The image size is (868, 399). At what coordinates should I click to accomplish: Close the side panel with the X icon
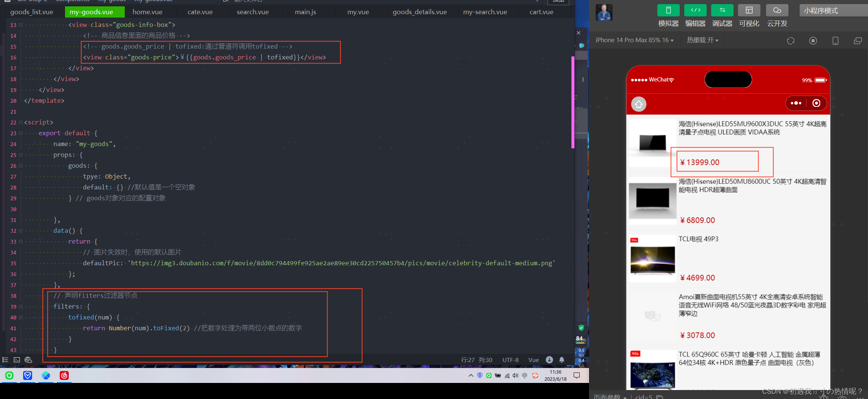click(x=579, y=33)
